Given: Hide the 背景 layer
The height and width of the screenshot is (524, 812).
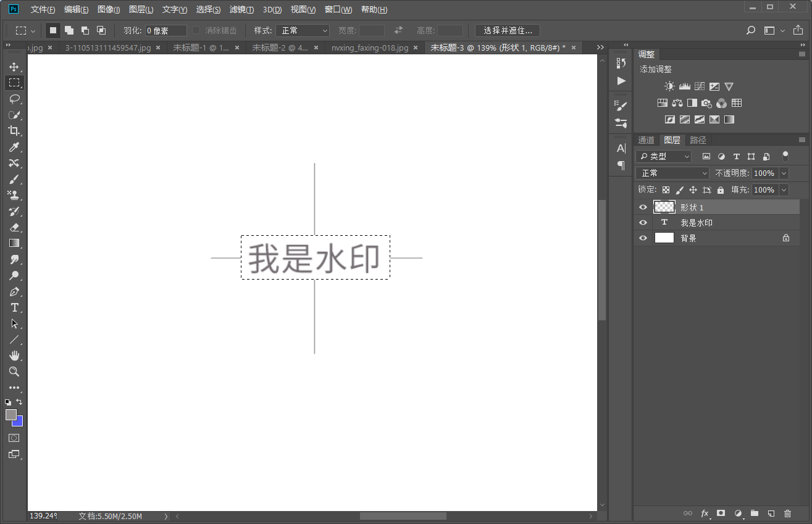Looking at the screenshot, I should click(x=643, y=238).
